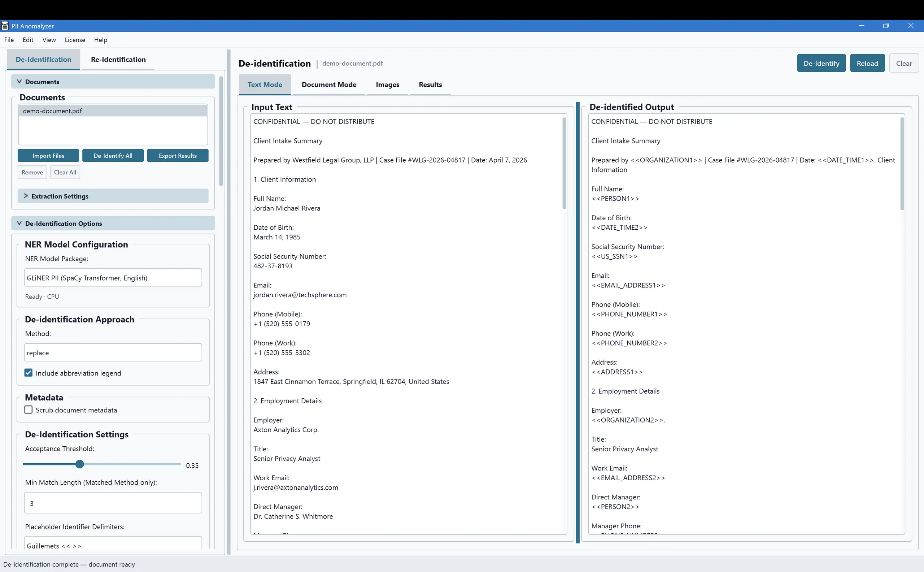Click "jordan.rivera@techsphere.com" in input text
This screenshot has height=572, width=924.
(x=300, y=295)
